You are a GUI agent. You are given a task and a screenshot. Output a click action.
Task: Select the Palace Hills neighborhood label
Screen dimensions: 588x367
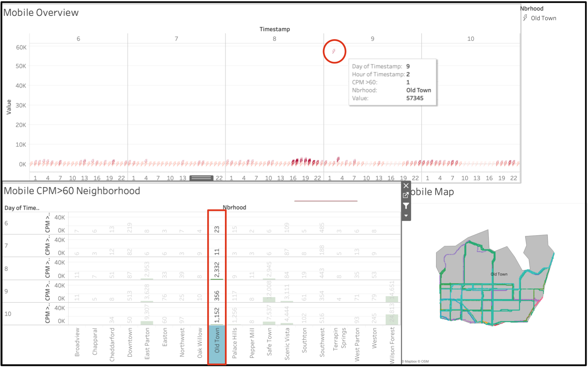(234, 343)
